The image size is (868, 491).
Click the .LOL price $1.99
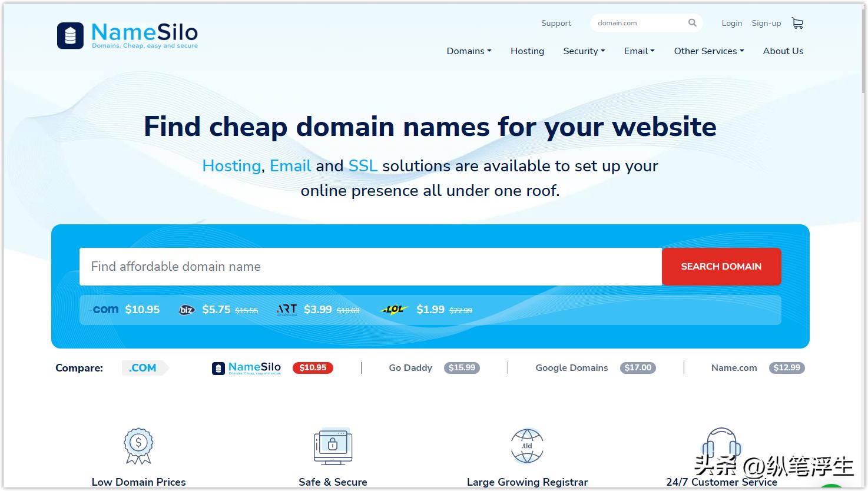click(430, 310)
